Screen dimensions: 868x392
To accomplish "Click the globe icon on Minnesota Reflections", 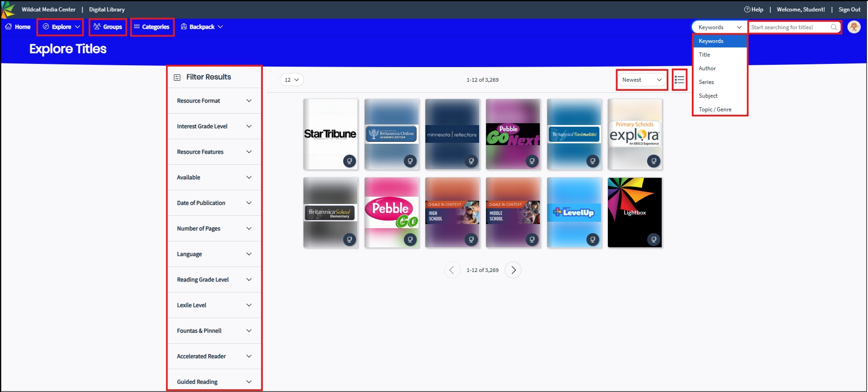I will point(471,161).
